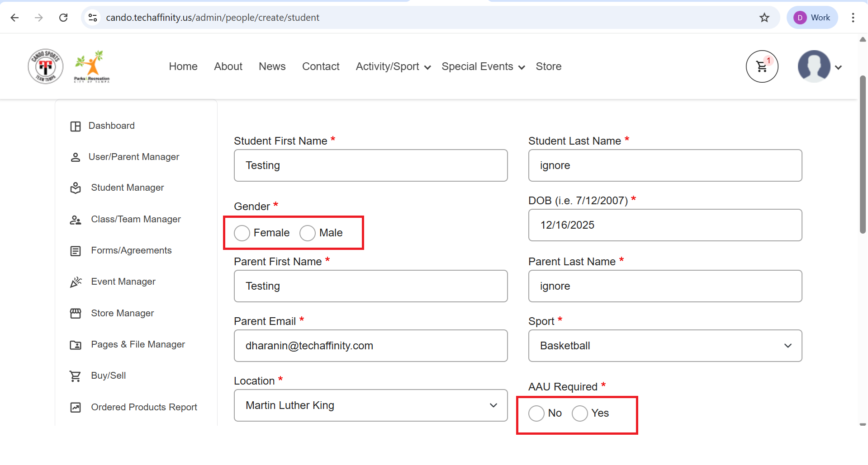This screenshot has height=465, width=868.
Task: Click the Ordered Products Report icon
Action: pyautogui.click(x=76, y=408)
